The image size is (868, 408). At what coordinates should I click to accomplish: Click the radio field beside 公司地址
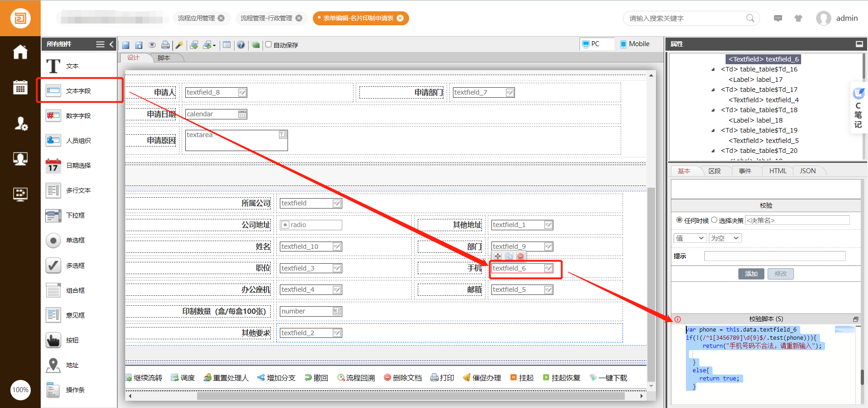pyautogui.click(x=311, y=225)
